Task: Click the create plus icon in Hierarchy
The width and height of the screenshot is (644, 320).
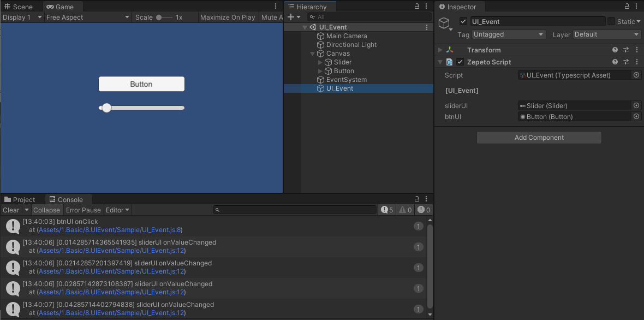Action: point(291,17)
